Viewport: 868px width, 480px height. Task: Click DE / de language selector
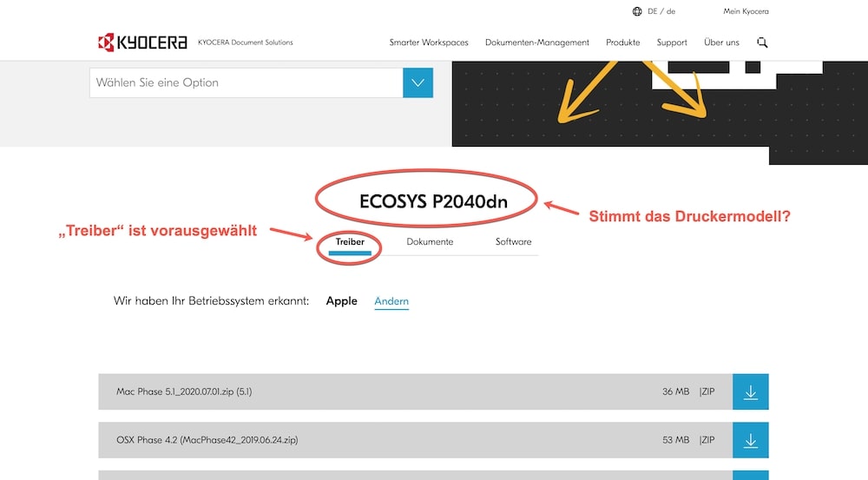[661, 11]
